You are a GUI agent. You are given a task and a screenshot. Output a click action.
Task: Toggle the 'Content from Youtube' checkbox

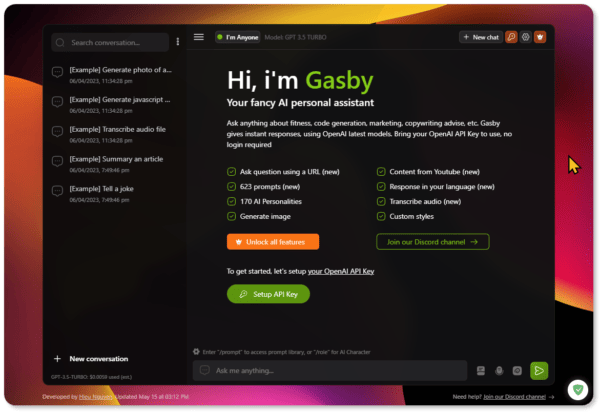tap(381, 171)
